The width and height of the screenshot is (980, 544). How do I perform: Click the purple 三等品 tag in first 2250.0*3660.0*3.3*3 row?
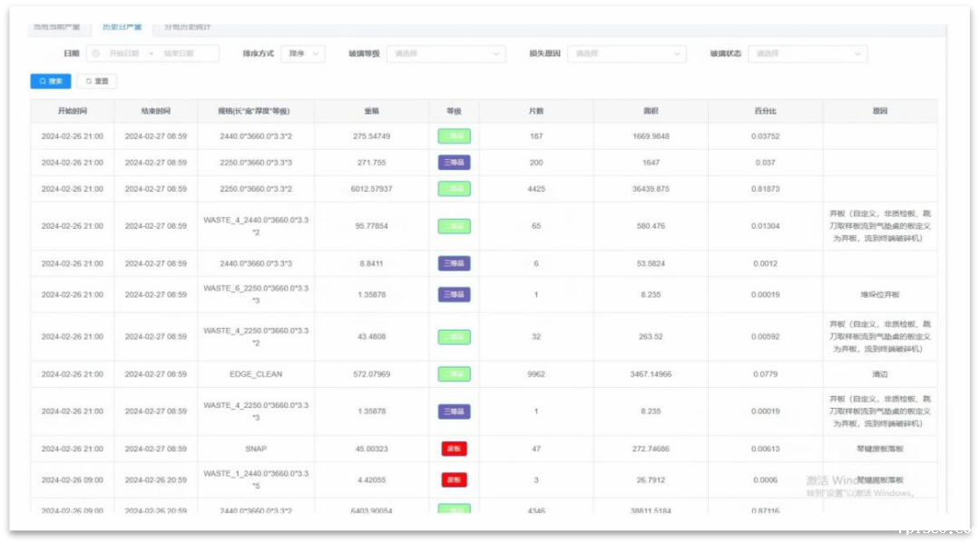point(454,163)
